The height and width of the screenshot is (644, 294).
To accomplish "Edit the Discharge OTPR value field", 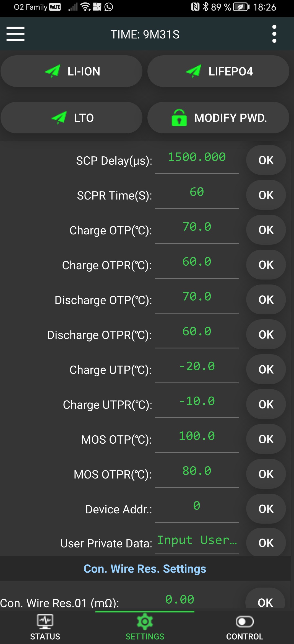I will [197, 332].
